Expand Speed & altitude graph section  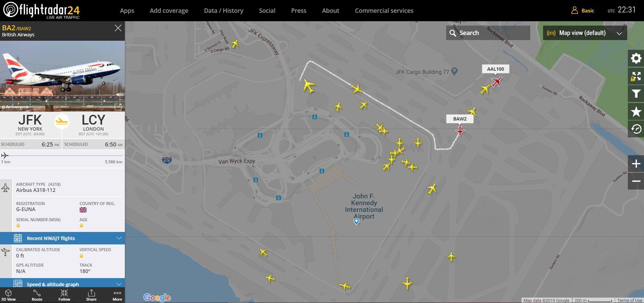[x=62, y=283]
